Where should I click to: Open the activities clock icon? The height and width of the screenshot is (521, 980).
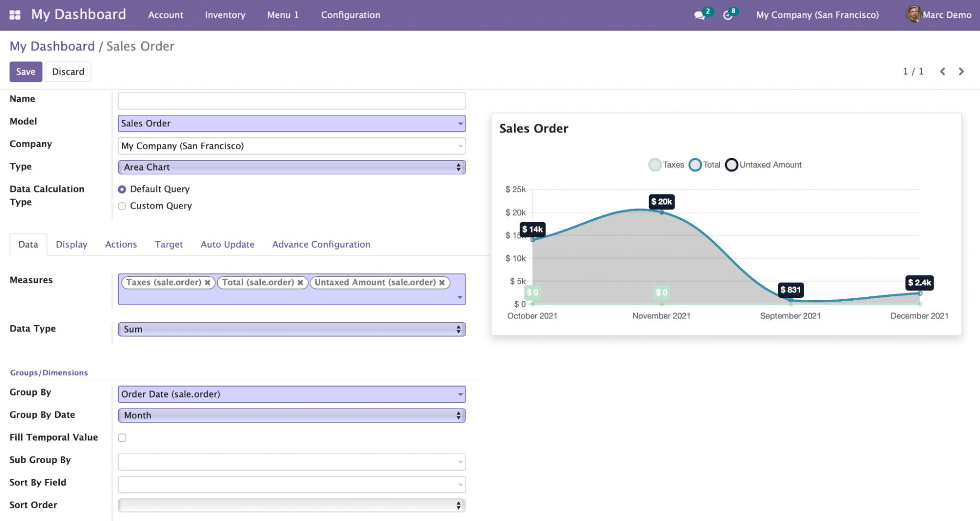tap(728, 15)
